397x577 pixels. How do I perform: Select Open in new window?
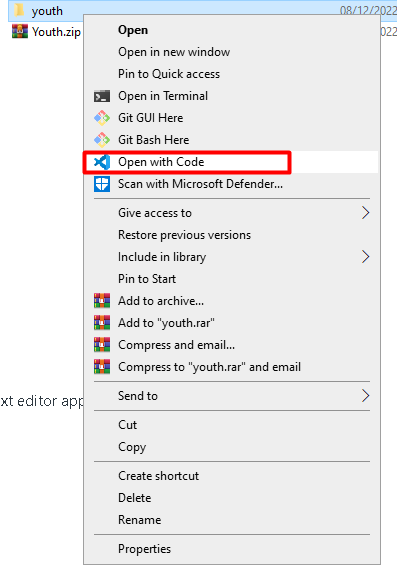(174, 52)
